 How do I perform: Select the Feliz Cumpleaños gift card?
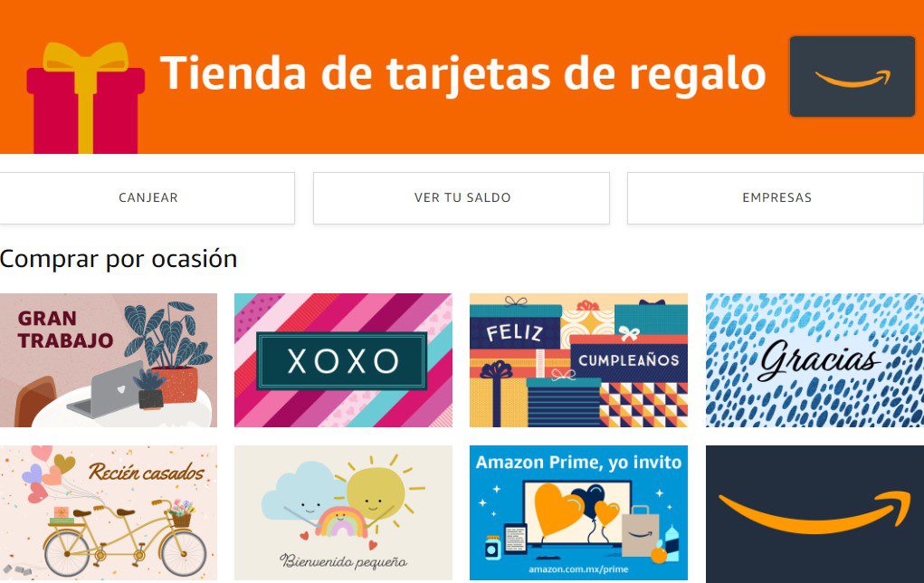[x=578, y=360]
